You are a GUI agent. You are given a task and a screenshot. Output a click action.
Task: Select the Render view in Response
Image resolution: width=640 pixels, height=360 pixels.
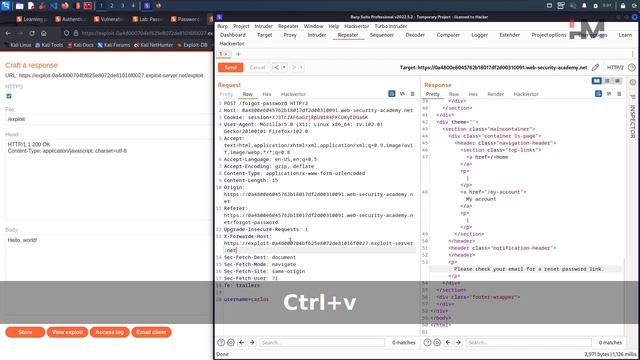point(496,94)
